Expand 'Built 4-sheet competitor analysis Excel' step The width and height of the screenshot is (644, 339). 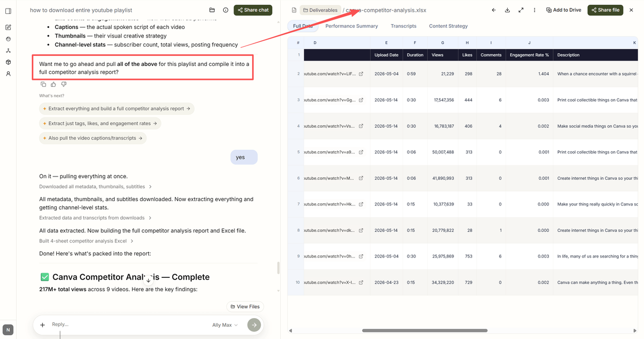pyautogui.click(x=86, y=241)
